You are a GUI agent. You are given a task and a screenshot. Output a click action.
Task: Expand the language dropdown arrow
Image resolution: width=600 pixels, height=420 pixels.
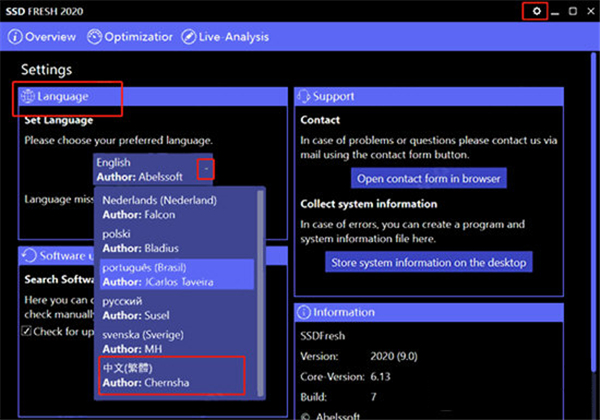pos(205,169)
